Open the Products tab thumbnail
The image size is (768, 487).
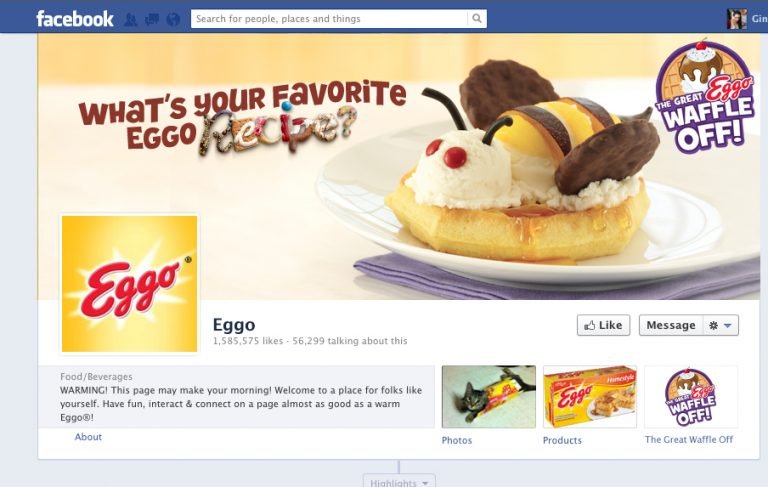click(590, 397)
